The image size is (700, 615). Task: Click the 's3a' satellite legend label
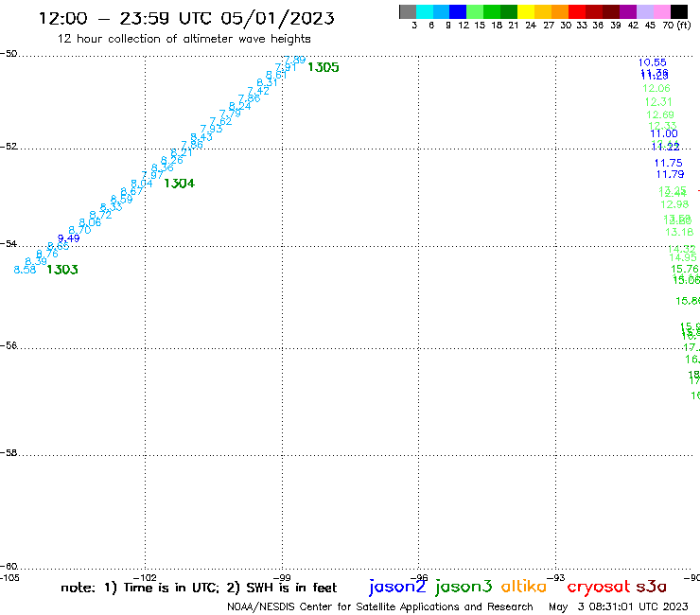(652, 587)
